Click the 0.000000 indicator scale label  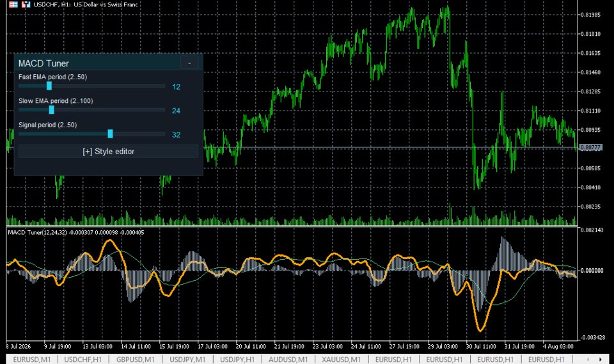tap(592, 271)
